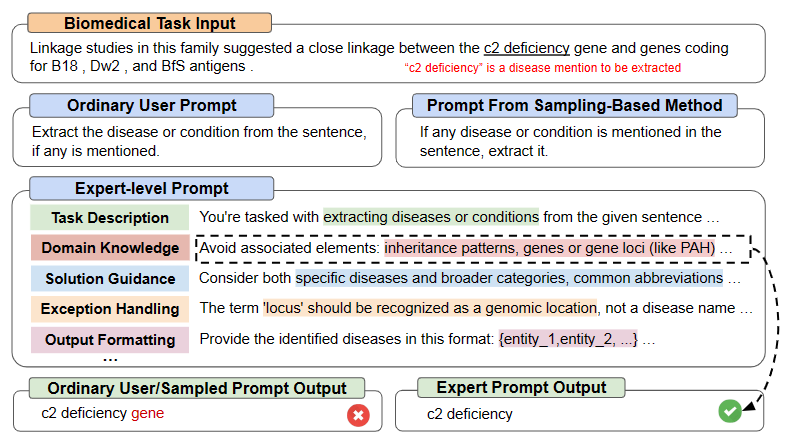Click the dashed box around Avoid associated elements
This screenshot has height=436, width=789.
[473, 248]
